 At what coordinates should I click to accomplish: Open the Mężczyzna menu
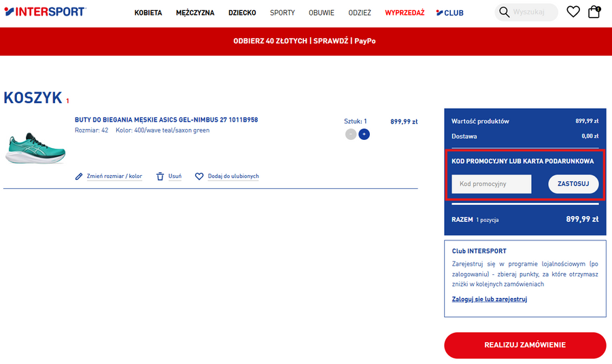pyautogui.click(x=195, y=13)
